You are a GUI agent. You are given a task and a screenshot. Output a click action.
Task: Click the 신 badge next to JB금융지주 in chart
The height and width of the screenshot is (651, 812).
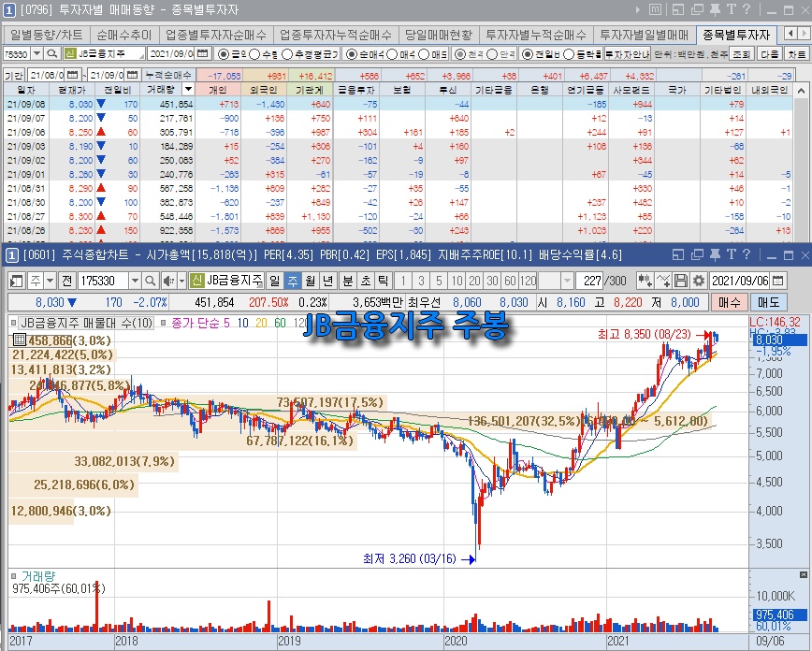[x=196, y=282]
